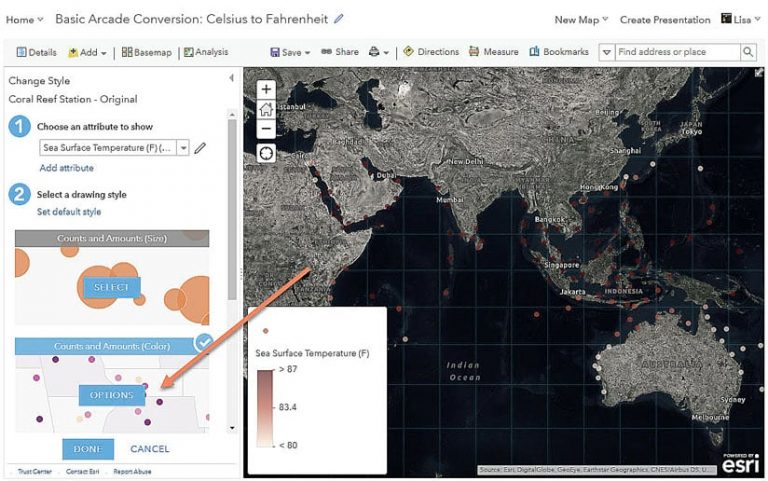Image resolution: width=768 pixels, height=481 pixels.
Task: Edit the map title with pencil icon
Action: pos(338,19)
